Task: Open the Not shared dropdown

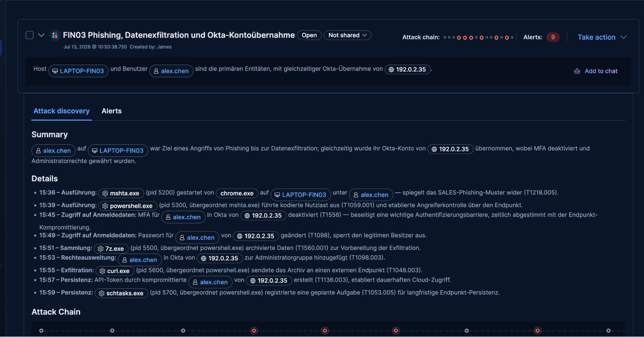Action: point(347,35)
